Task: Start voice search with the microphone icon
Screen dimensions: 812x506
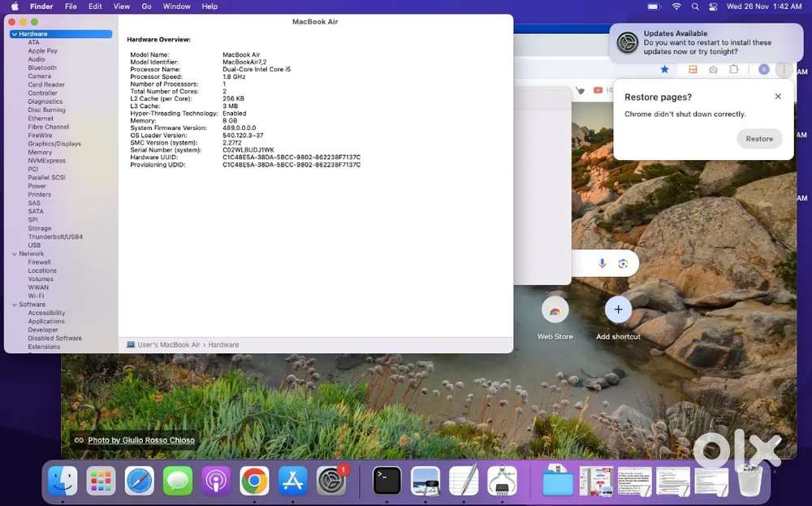Action: tap(602, 263)
